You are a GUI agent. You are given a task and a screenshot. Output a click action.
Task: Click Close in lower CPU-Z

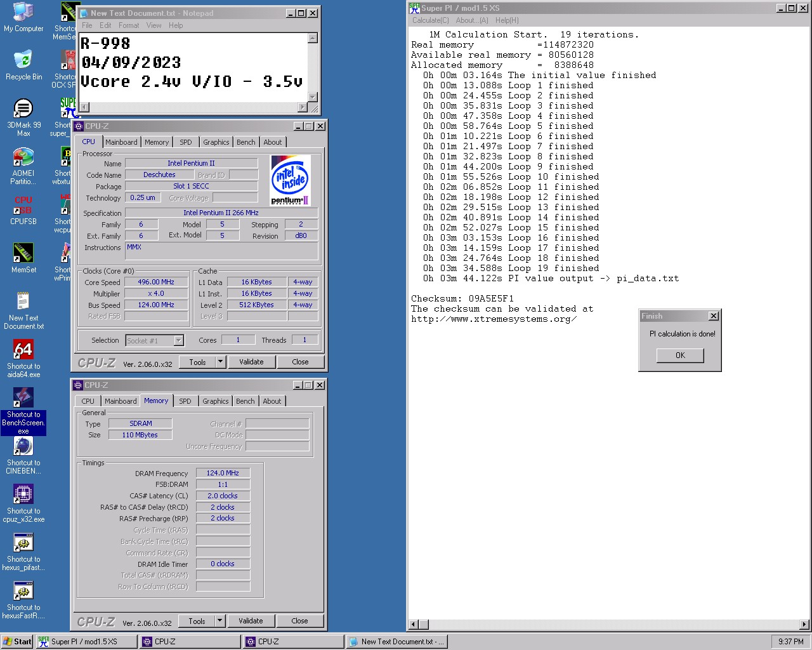(300, 621)
